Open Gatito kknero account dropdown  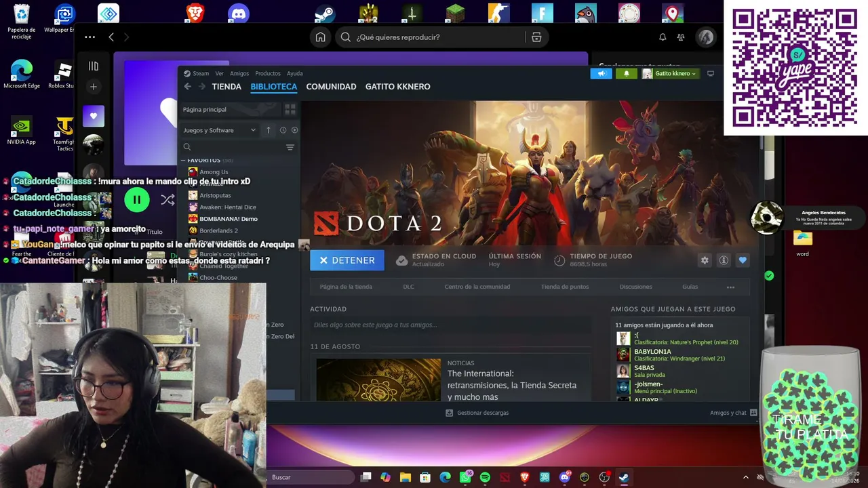669,73
